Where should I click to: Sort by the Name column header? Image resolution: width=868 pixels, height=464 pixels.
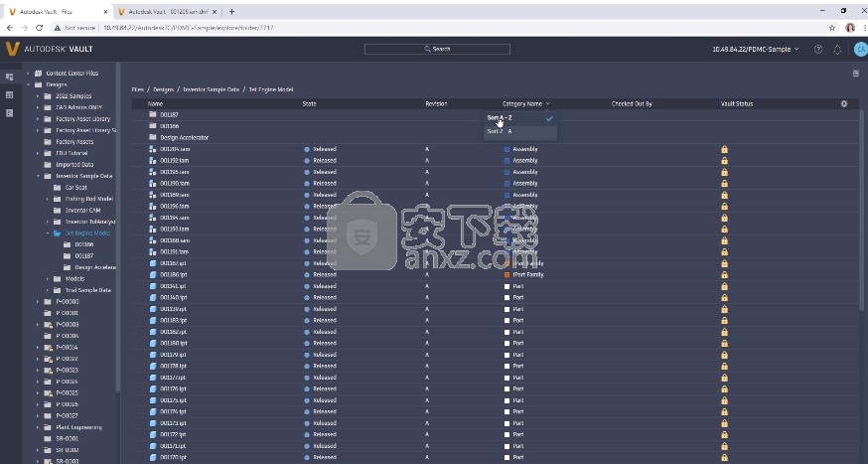[155, 103]
